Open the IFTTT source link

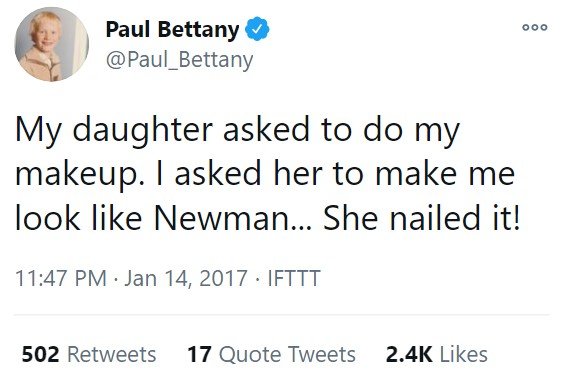pyautogui.click(x=294, y=278)
